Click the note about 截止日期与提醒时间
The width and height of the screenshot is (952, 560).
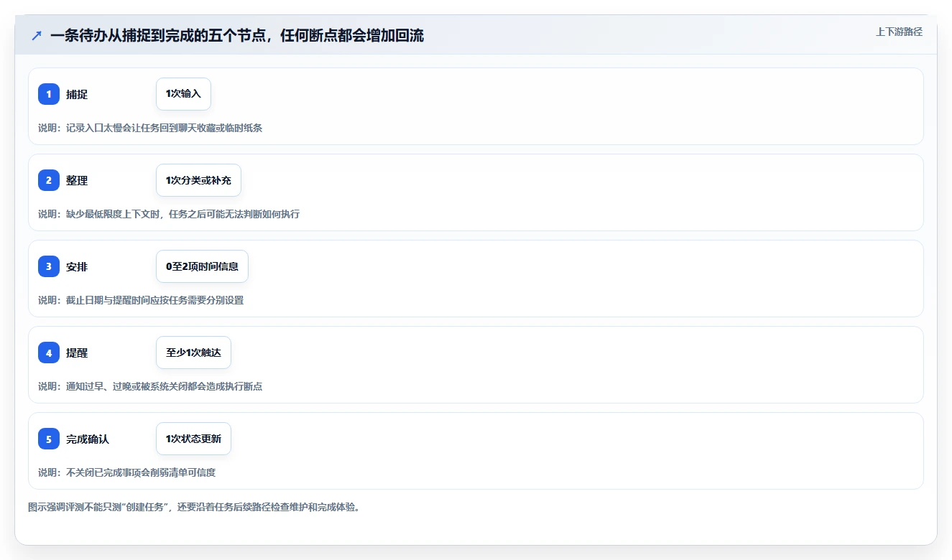click(141, 300)
